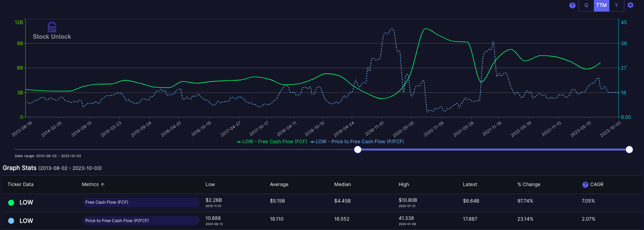Click the 2020-11-06 x-axis date label

(x=433, y=129)
